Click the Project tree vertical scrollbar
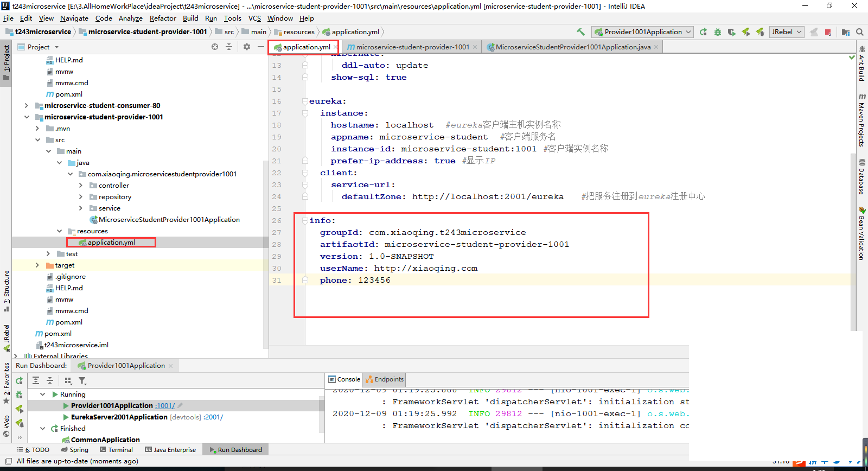This screenshot has height=471, width=868. coord(266,254)
